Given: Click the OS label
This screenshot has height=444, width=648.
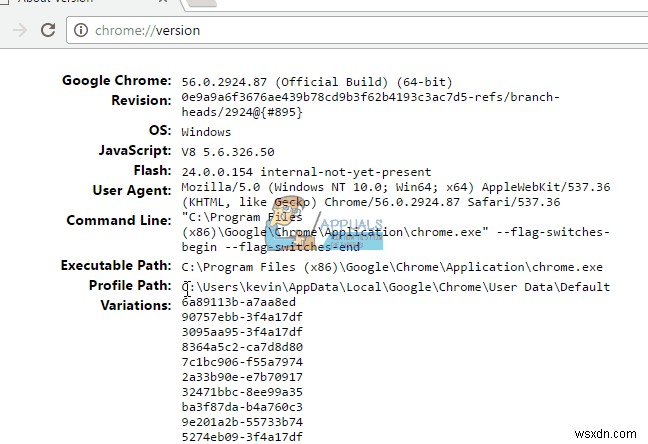Looking at the screenshot, I should 160,130.
